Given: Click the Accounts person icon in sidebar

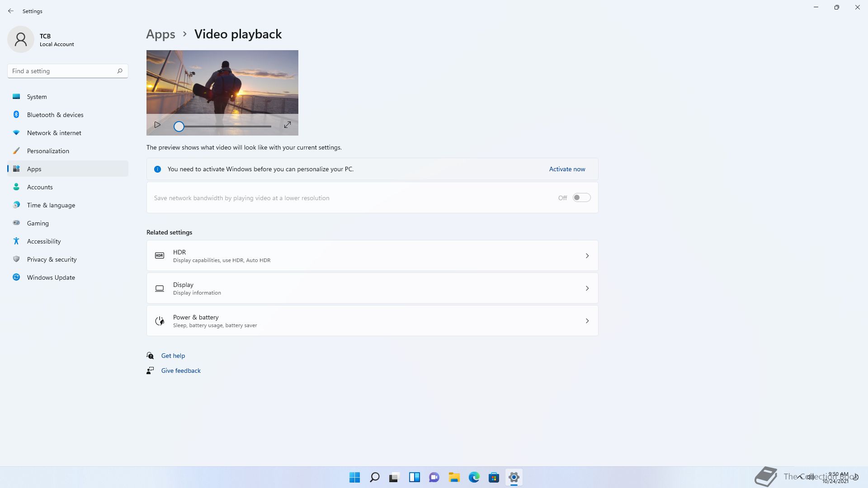Looking at the screenshot, I should [x=16, y=187].
